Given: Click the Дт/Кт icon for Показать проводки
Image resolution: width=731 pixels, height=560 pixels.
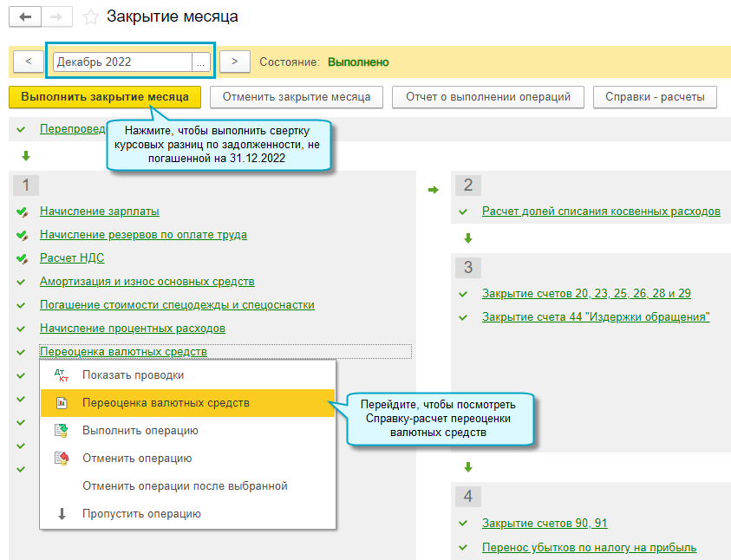Looking at the screenshot, I should coord(62,375).
